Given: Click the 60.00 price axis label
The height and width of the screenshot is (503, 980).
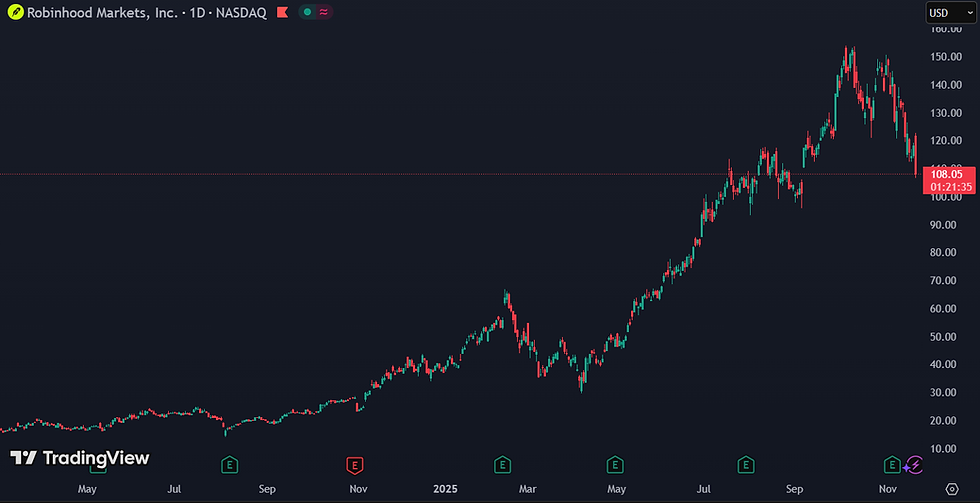Looking at the screenshot, I should (x=941, y=309).
